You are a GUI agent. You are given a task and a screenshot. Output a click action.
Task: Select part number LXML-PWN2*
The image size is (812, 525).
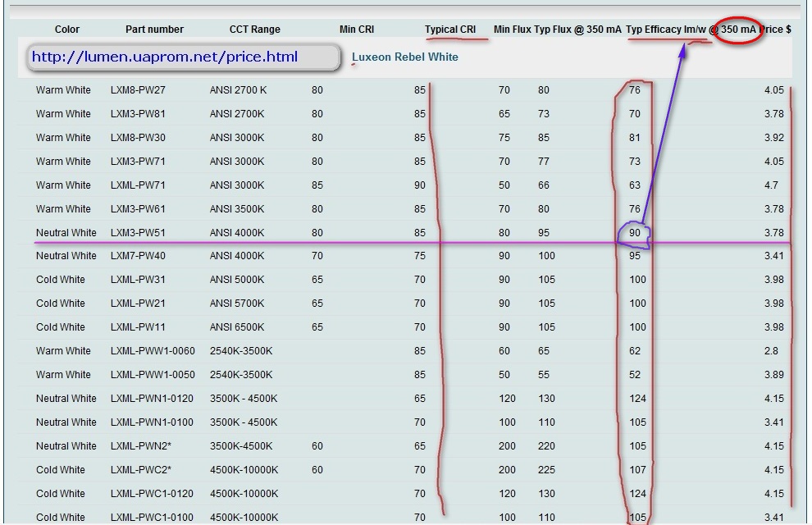[141, 446]
